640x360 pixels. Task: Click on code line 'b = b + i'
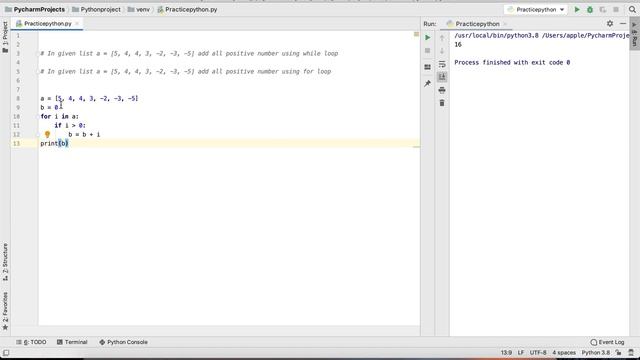(84, 134)
